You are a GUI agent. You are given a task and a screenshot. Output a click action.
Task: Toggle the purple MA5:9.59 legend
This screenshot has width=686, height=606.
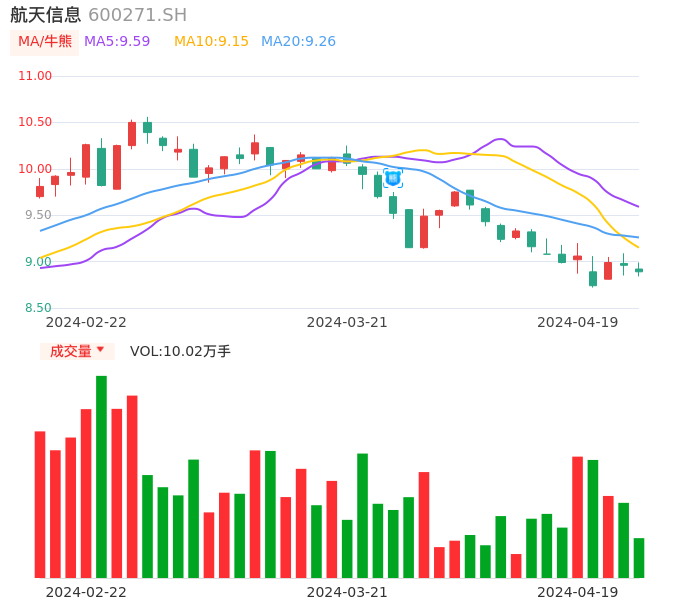pos(117,42)
